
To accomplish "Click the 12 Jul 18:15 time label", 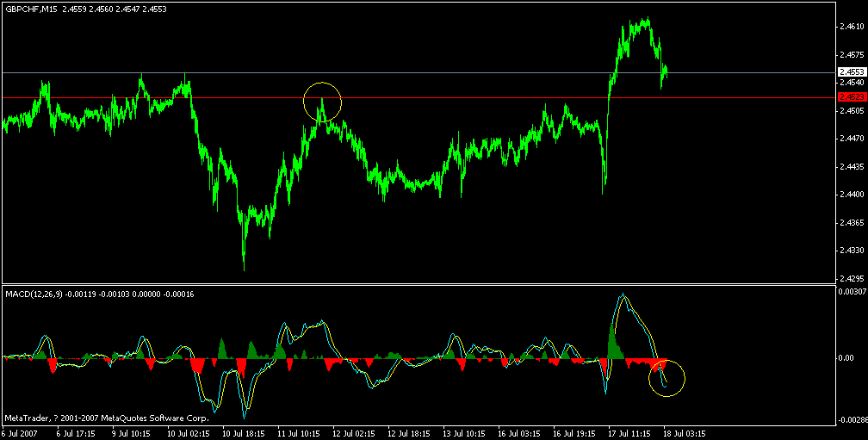I will click(407, 434).
